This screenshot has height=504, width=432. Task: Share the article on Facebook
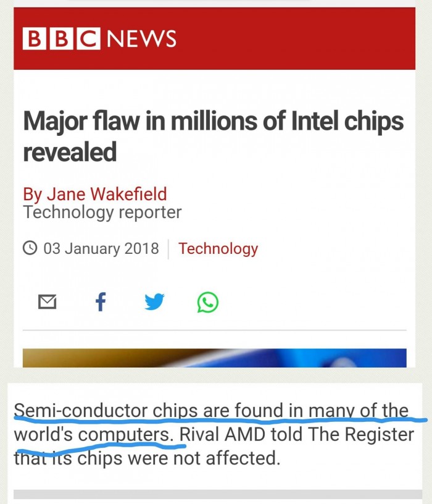click(101, 302)
